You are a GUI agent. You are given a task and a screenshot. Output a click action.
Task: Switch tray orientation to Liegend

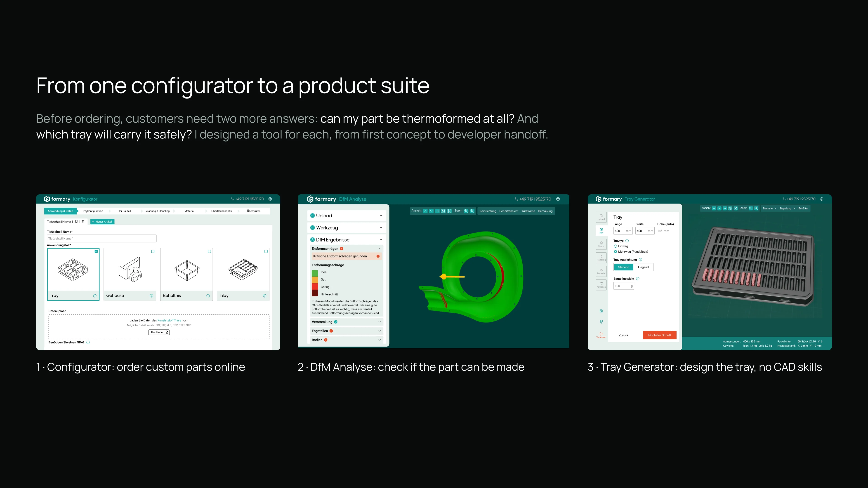[643, 267]
